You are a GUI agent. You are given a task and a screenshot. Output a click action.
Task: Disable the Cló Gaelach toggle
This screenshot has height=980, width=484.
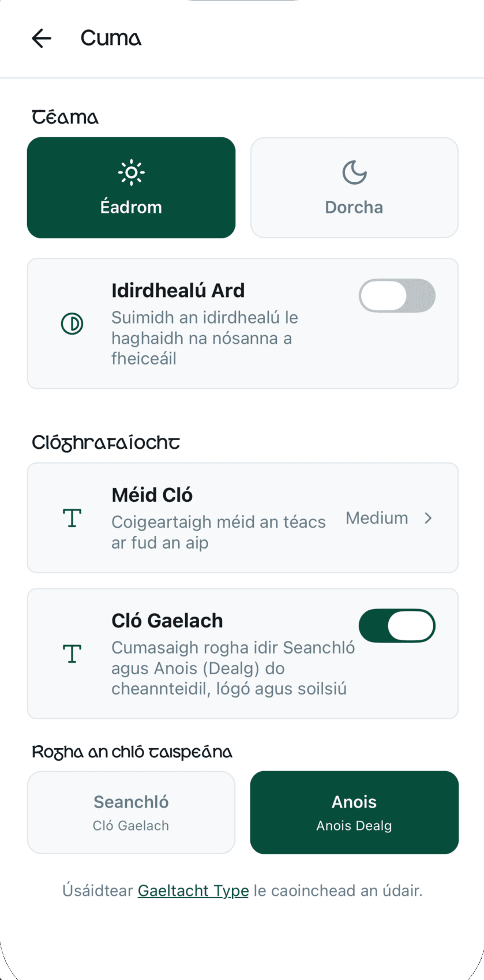[x=397, y=626]
